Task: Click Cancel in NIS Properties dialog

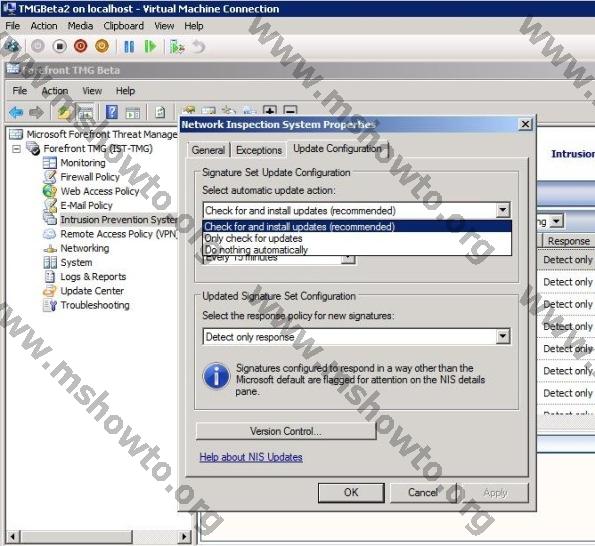Action: (423, 493)
